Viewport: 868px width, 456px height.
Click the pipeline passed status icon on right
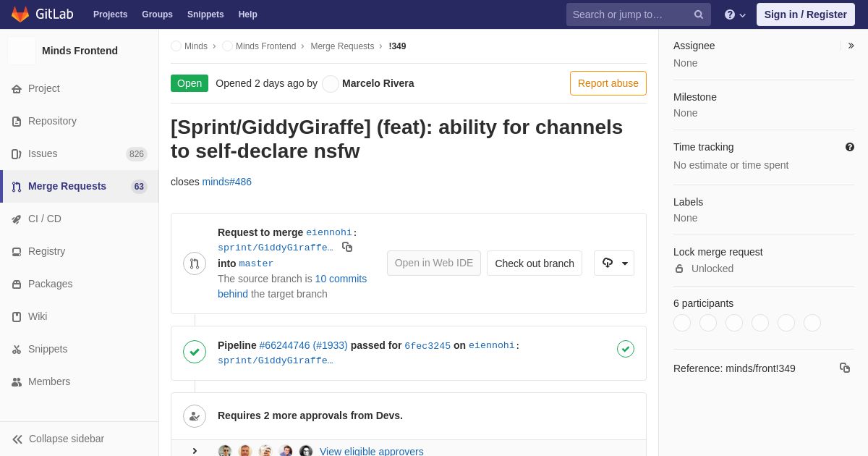click(626, 349)
